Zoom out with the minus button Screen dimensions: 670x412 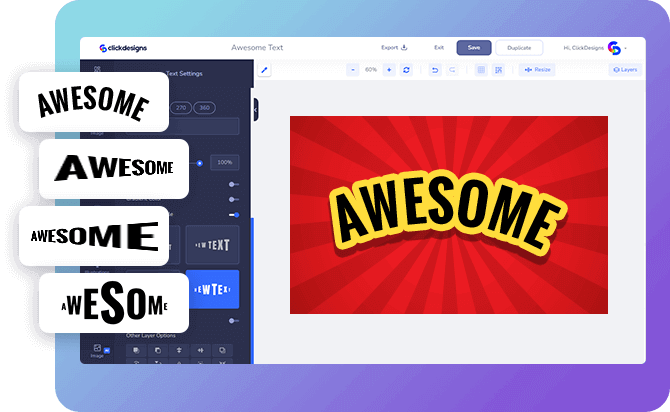[x=353, y=70]
